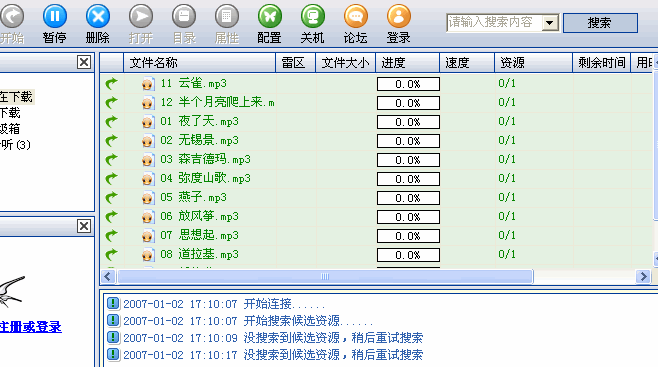Click green arrow icon for 11 云雀.mp3
This screenshot has width=658, height=367.
coord(111,83)
